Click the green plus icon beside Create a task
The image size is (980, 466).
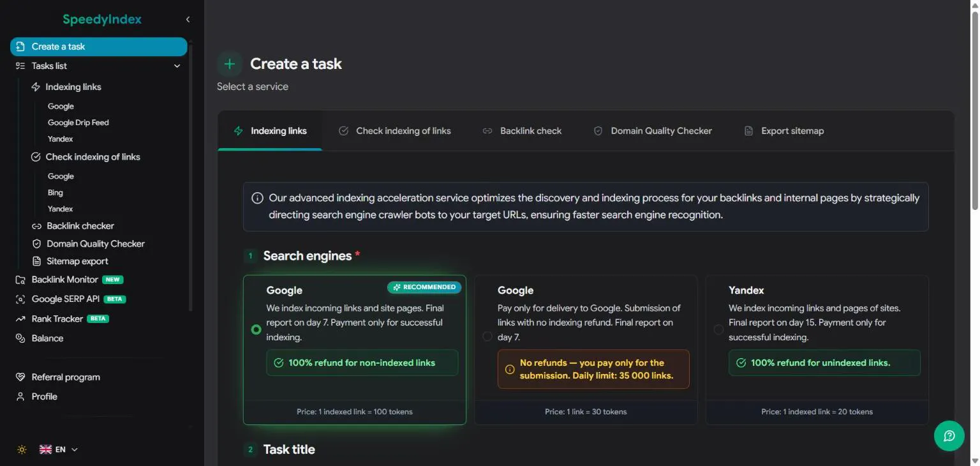coord(230,64)
